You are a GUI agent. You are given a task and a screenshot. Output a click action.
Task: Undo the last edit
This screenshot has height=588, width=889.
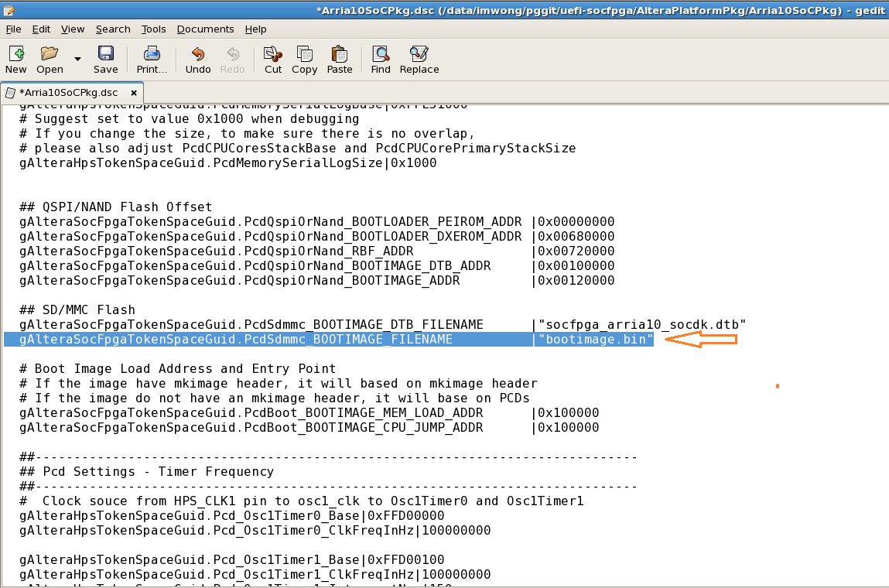(x=198, y=54)
